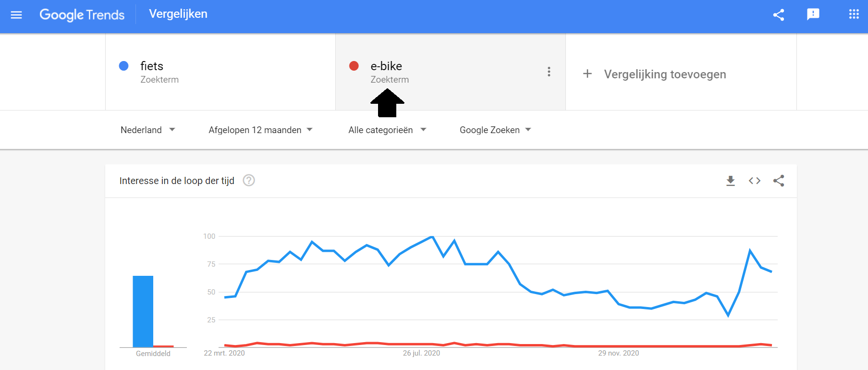Image resolution: width=868 pixels, height=370 pixels.
Task: Click the blue Gemiddeld average bar
Action: click(143, 310)
